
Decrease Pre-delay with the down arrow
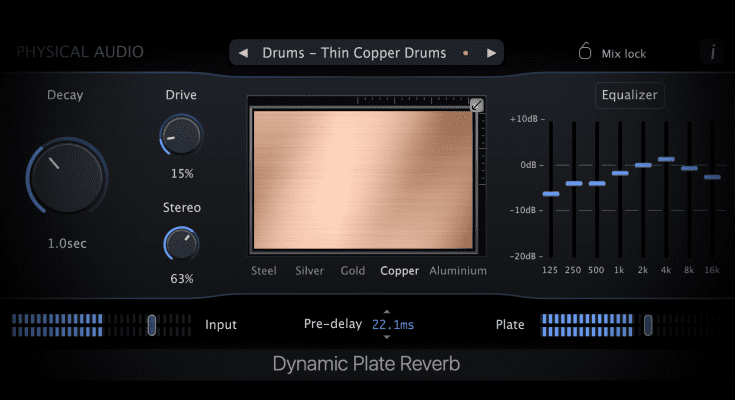[387, 337]
